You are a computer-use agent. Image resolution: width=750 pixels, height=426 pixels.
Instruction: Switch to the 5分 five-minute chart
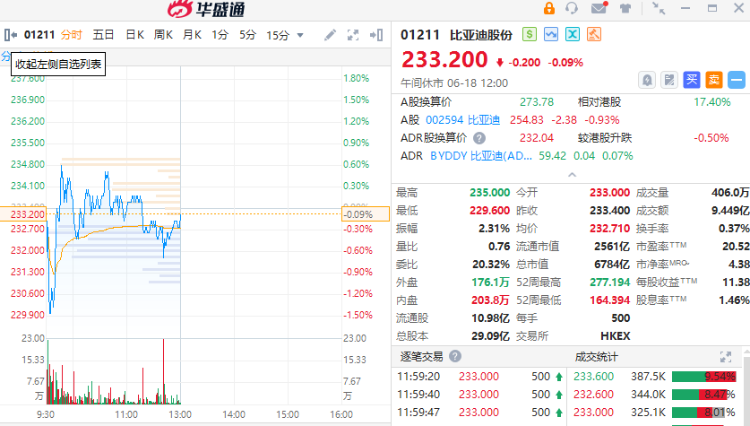pyautogui.click(x=248, y=35)
